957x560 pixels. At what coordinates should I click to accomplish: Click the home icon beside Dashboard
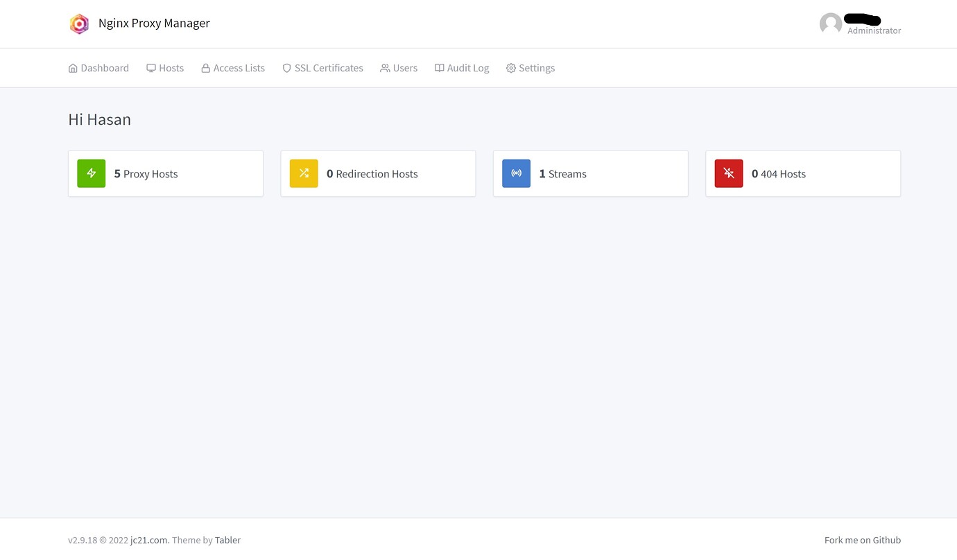click(x=73, y=68)
